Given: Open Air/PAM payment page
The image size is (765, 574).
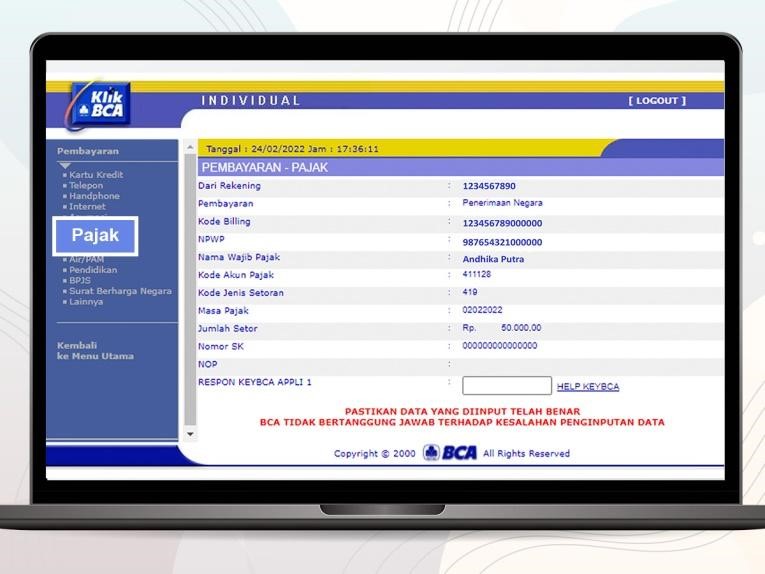Looking at the screenshot, I should (87, 259).
